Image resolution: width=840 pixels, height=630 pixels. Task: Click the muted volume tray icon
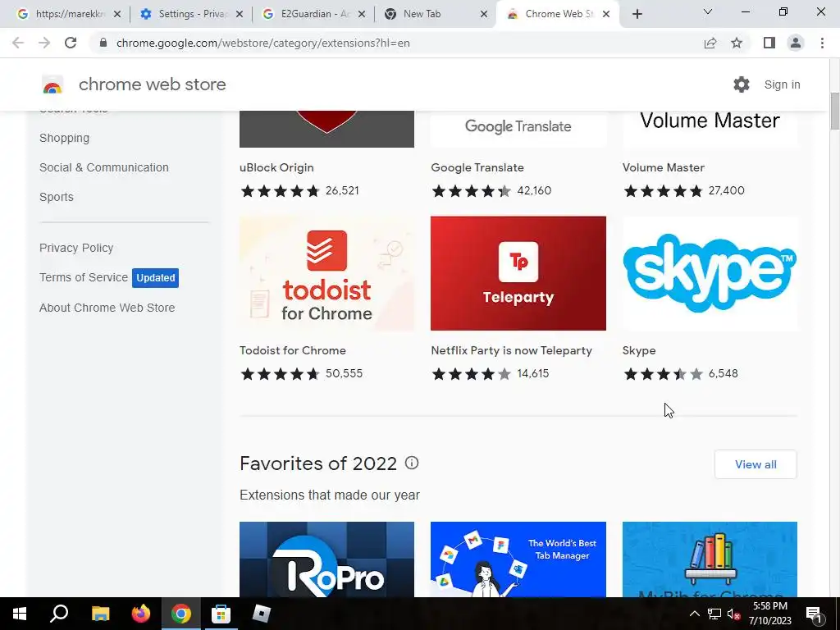[733, 614]
